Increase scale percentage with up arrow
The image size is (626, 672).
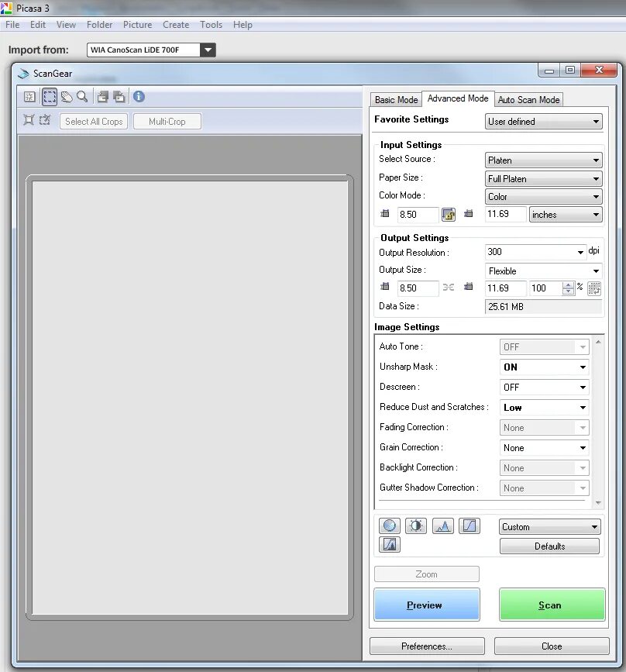pos(568,285)
